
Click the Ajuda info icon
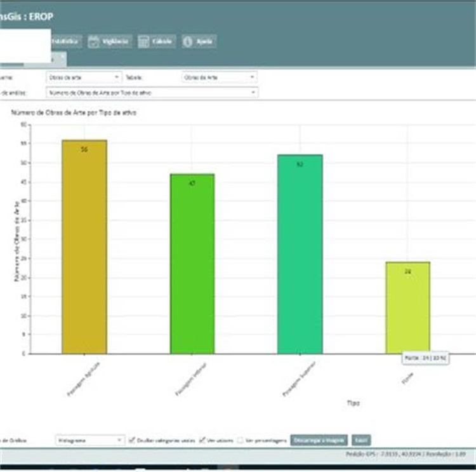(x=188, y=41)
